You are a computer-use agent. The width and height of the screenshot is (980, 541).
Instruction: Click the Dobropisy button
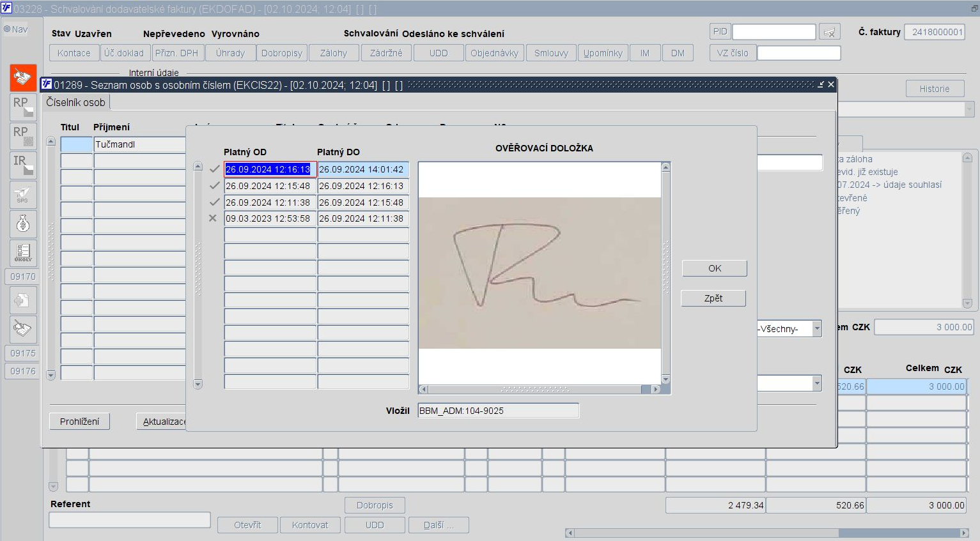[282, 53]
